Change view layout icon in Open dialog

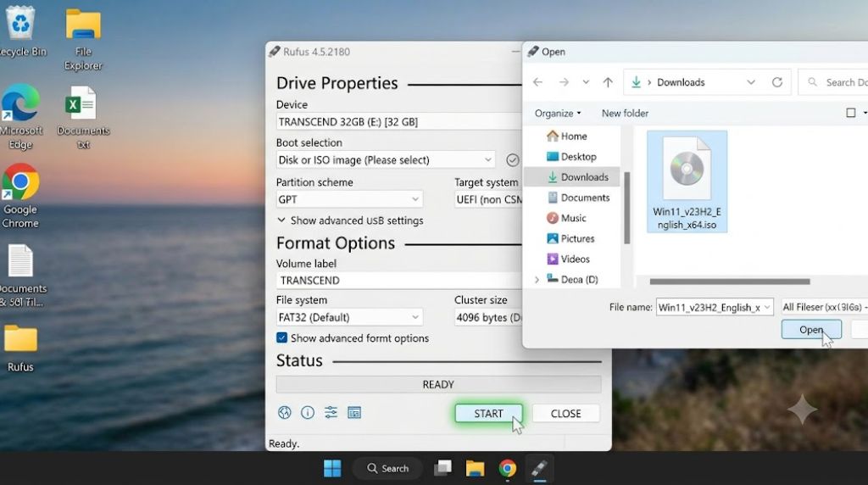pos(851,113)
